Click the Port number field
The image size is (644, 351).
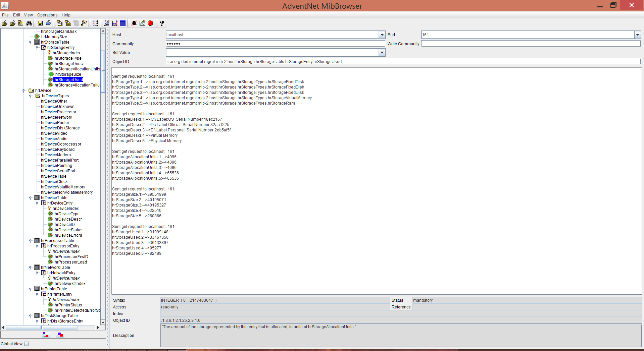(x=528, y=35)
